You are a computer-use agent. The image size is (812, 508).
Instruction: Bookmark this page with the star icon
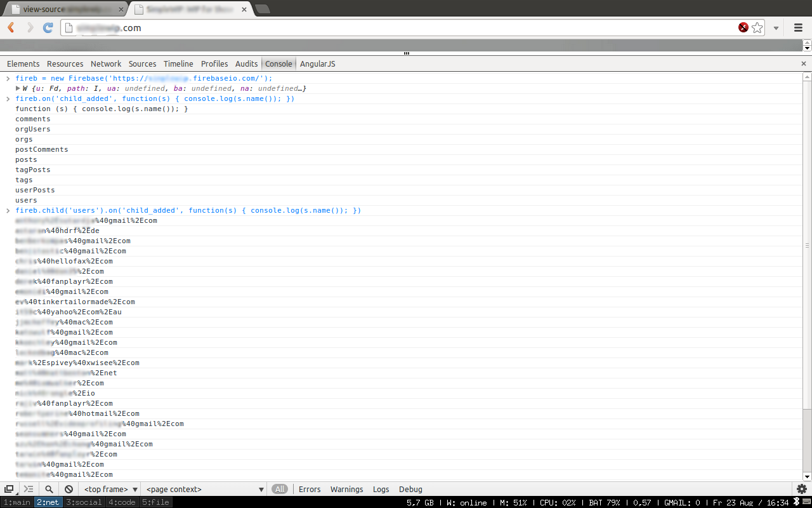pos(757,28)
